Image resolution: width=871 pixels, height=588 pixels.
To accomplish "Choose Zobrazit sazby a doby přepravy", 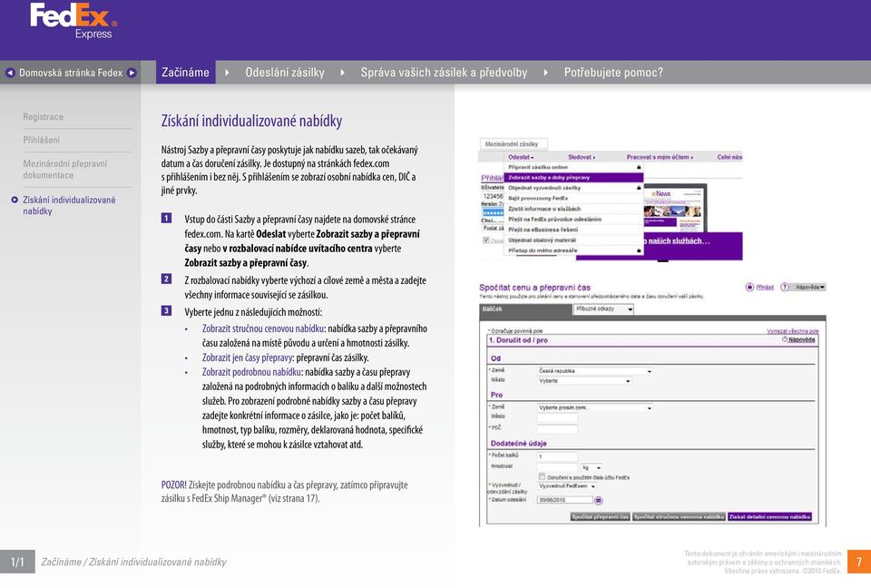I will [x=573, y=177].
